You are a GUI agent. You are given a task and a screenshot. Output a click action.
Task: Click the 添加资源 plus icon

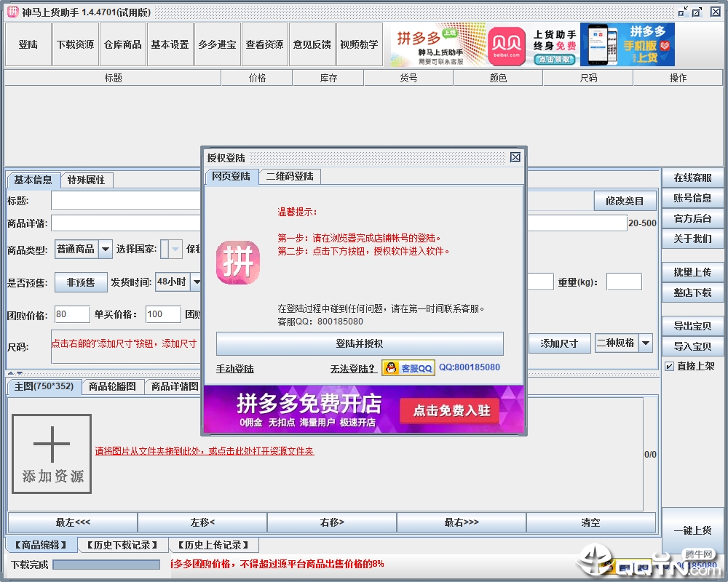tap(51, 442)
